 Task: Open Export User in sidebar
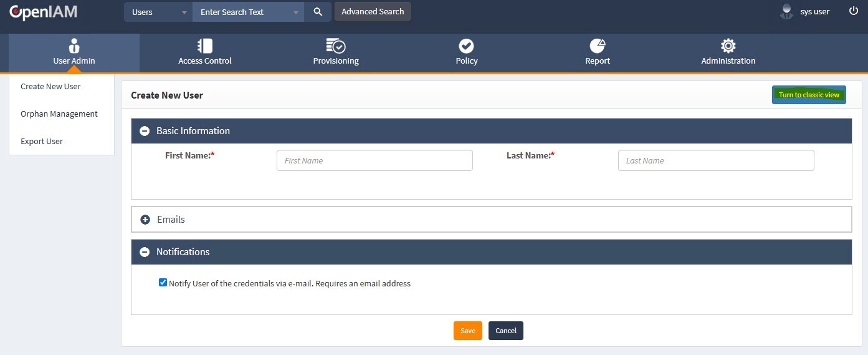(42, 142)
